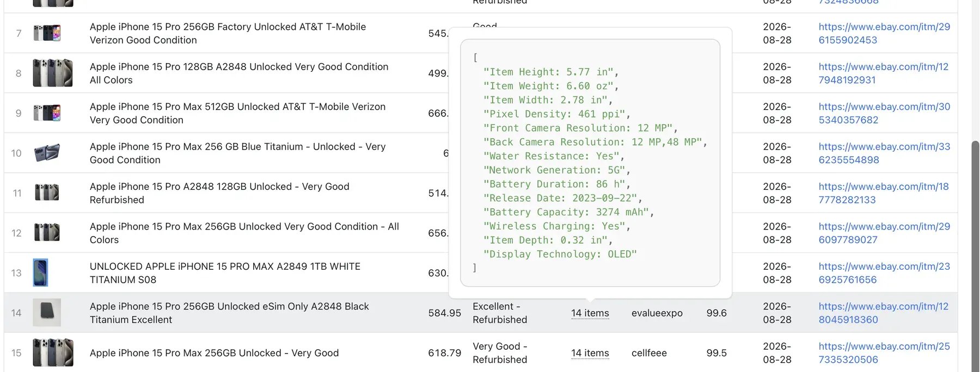Click the thumbnail image for row 15
The height and width of the screenshot is (372, 980).
(x=53, y=352)
